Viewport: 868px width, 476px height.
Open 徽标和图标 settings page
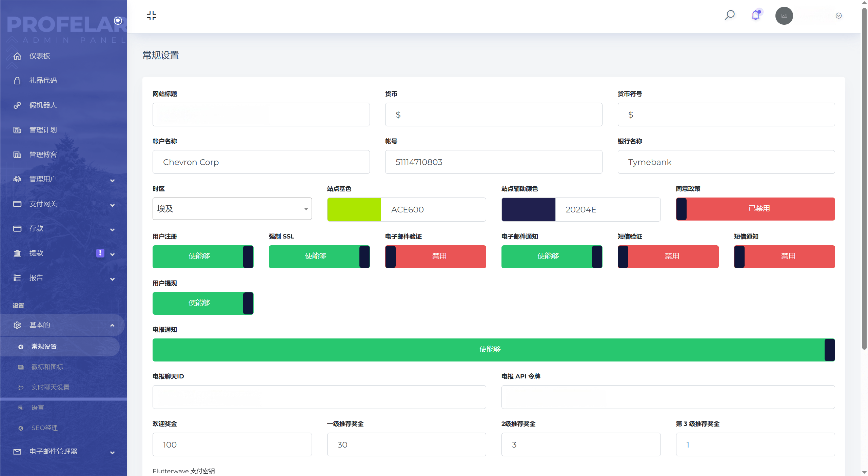[x=47, y=367]
